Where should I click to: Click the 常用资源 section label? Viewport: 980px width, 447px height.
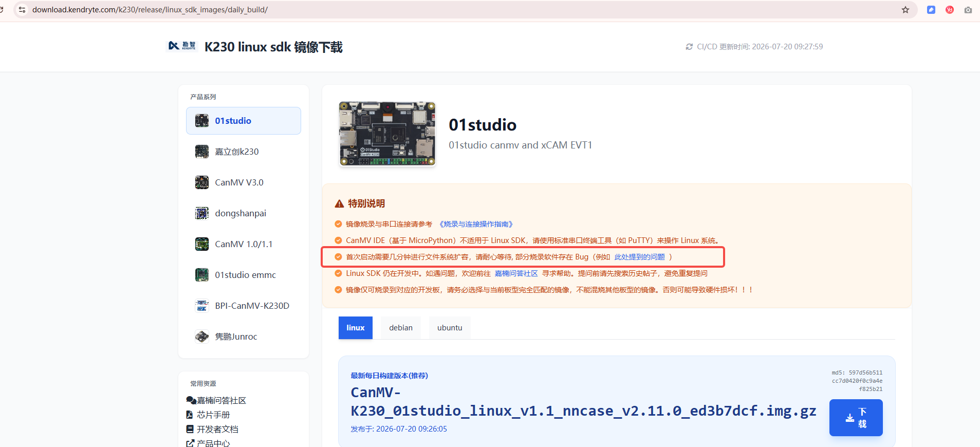click(x=203, y=384)
